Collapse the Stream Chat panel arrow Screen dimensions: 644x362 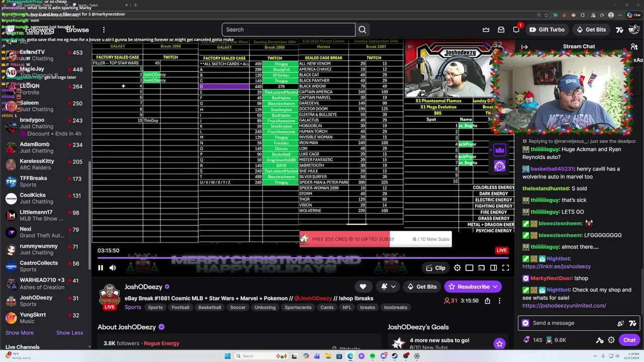524,47
